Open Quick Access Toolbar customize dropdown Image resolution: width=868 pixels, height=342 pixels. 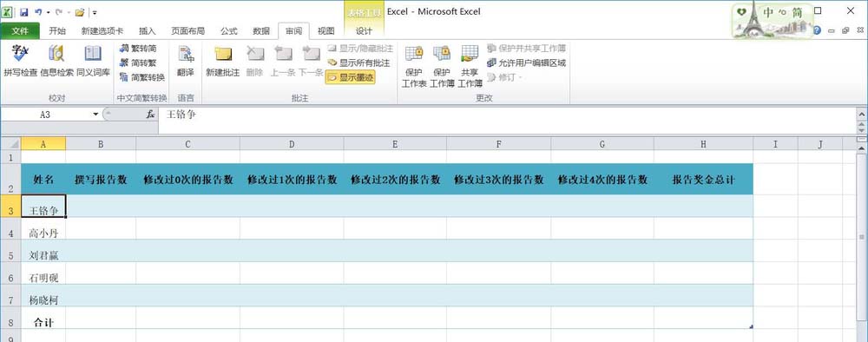click(x=95, y=11)
